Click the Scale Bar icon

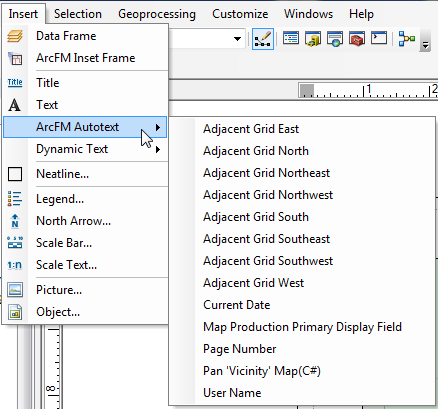[x=15, y=243]
